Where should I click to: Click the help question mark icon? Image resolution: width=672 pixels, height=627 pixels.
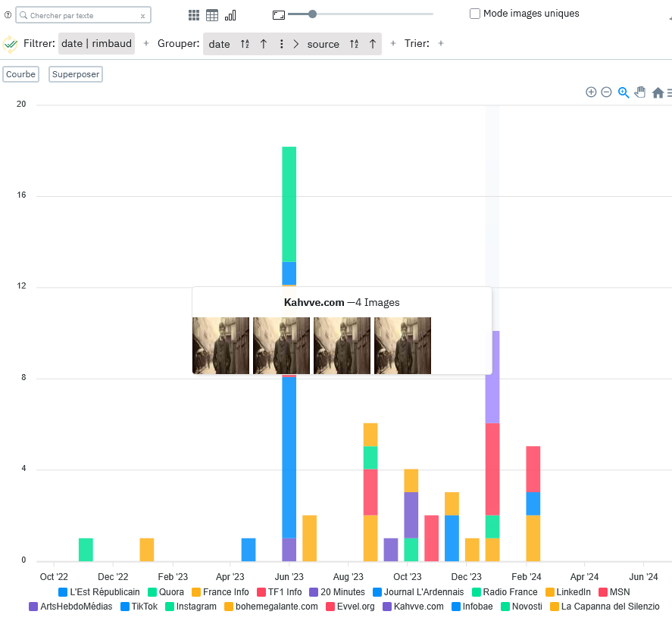pyautogui.click(x=8, y=15)
